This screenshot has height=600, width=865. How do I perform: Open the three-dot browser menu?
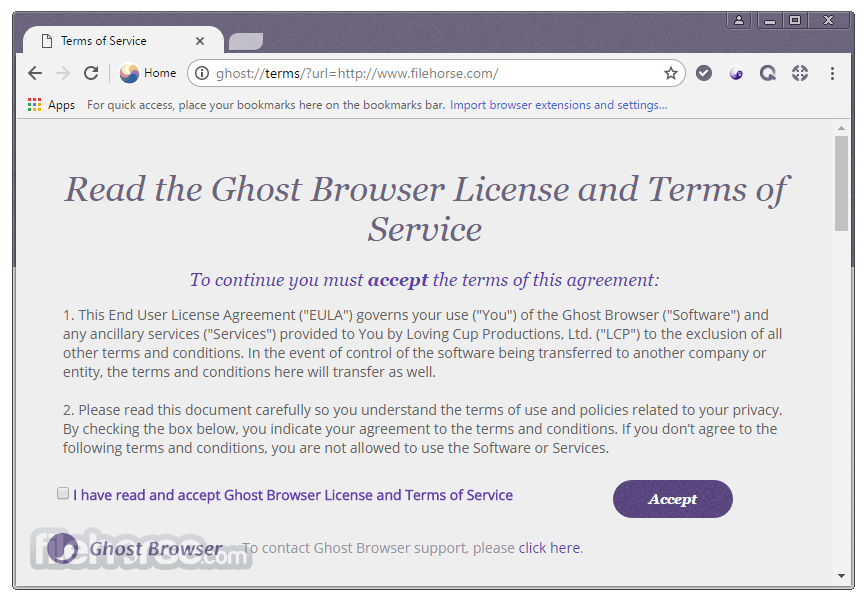tap(832, 73)
